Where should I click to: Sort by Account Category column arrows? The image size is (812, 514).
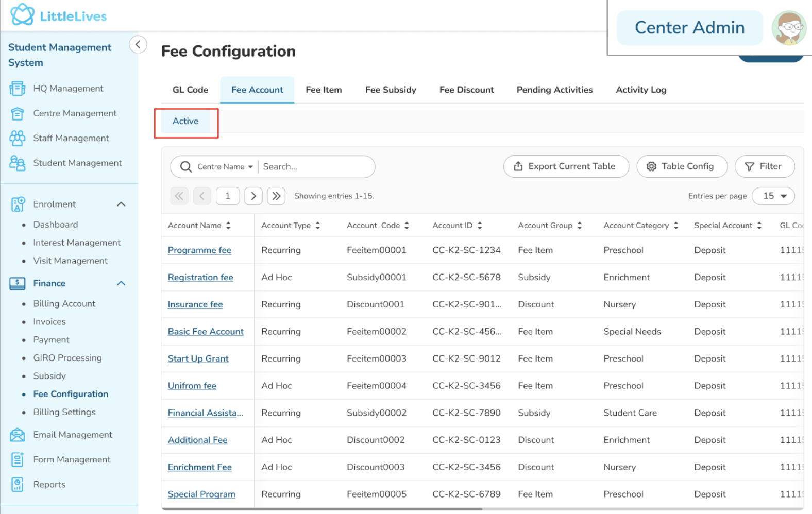tap(675, 226)
